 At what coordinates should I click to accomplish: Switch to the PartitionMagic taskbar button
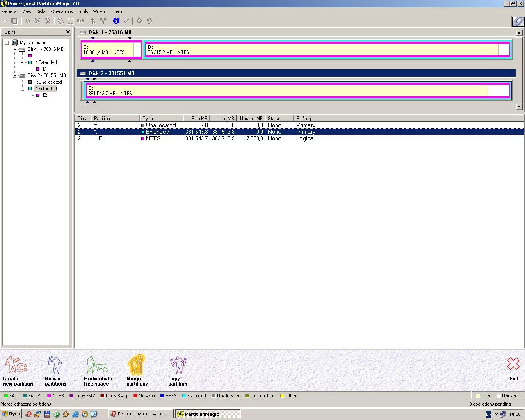(207, 414)
